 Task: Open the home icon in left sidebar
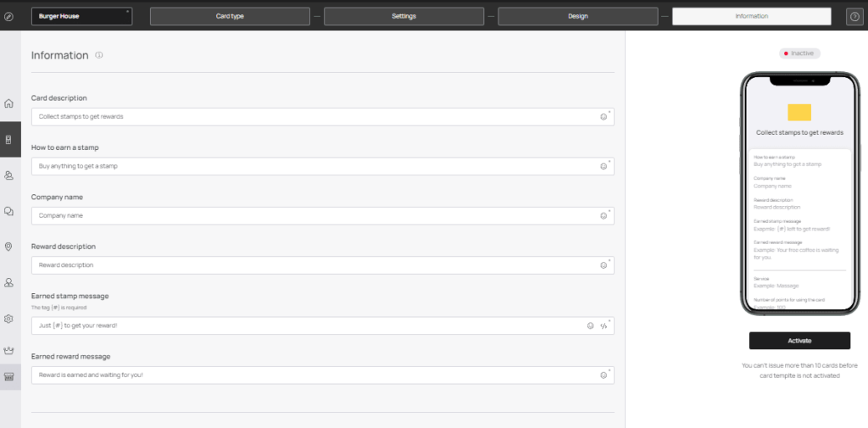pos(8,103)
